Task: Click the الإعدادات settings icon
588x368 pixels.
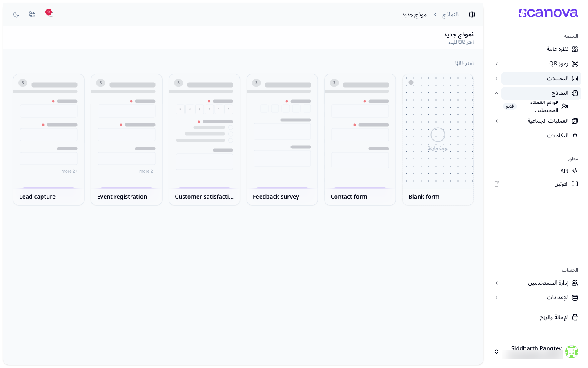Action: coord(575,298)
